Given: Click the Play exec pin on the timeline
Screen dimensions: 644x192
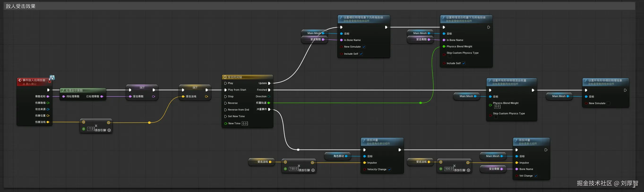Looking at the screenshot, I should (x=226, y=83).
